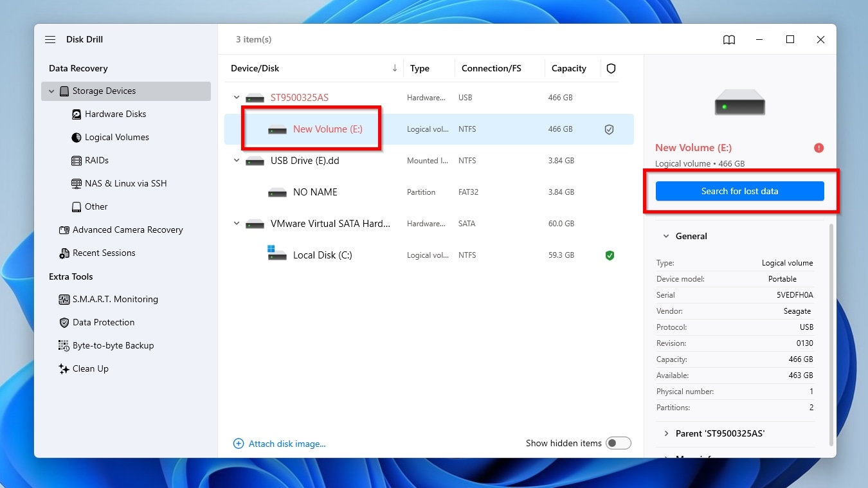
Task: Expand the Parent 'ST9500325AS' section
Action: (666, 433)
